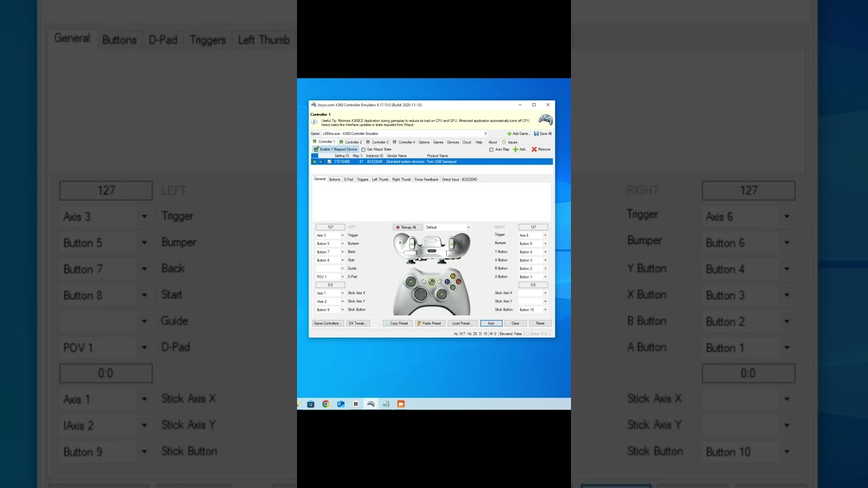Click the Copy Preset button

click(397, 323)
